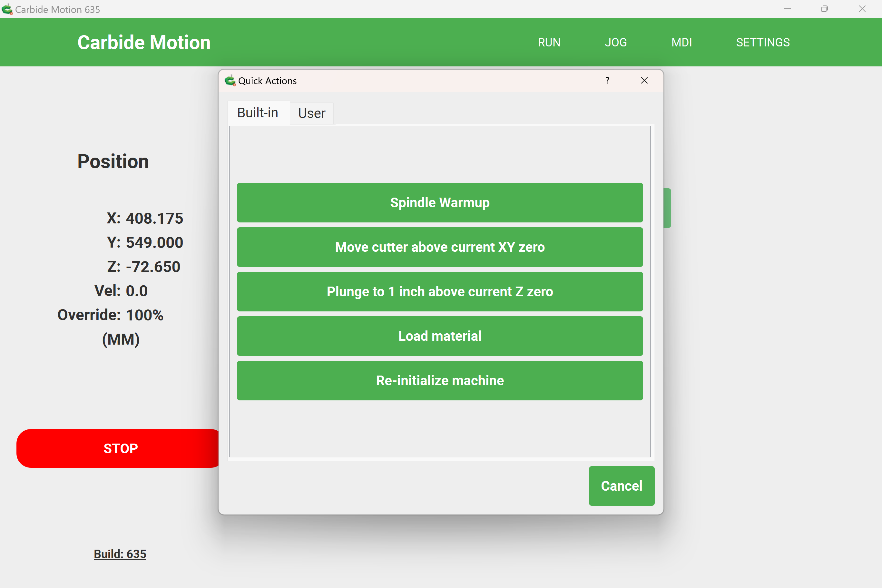Image resolution: width=882 pixels, height=588 pixels.
Task: Click the Carbide Motion app icon in title bar
Action: click(7, 9)
